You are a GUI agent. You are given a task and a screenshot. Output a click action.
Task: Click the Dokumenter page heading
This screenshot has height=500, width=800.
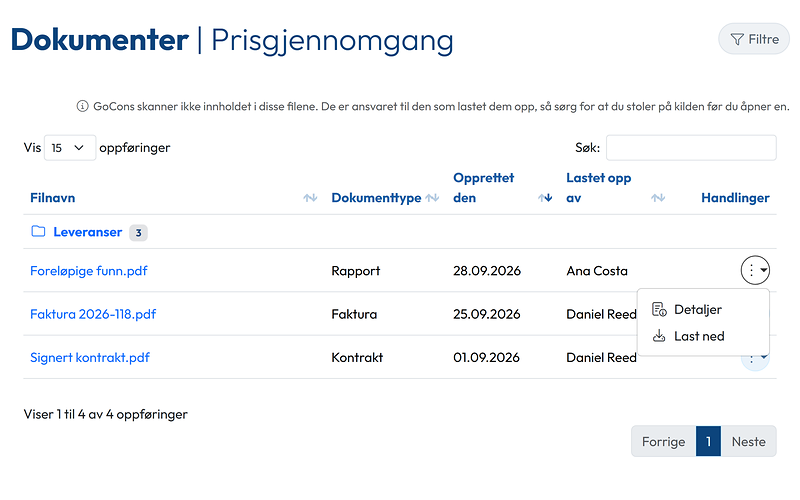100,40
